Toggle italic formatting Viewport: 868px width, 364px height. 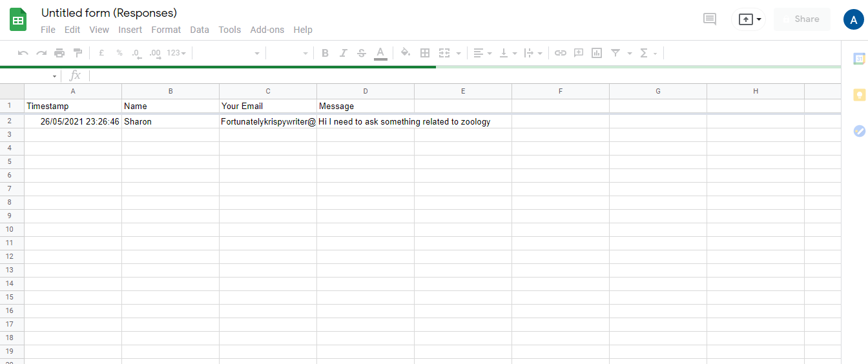point(343,53)
